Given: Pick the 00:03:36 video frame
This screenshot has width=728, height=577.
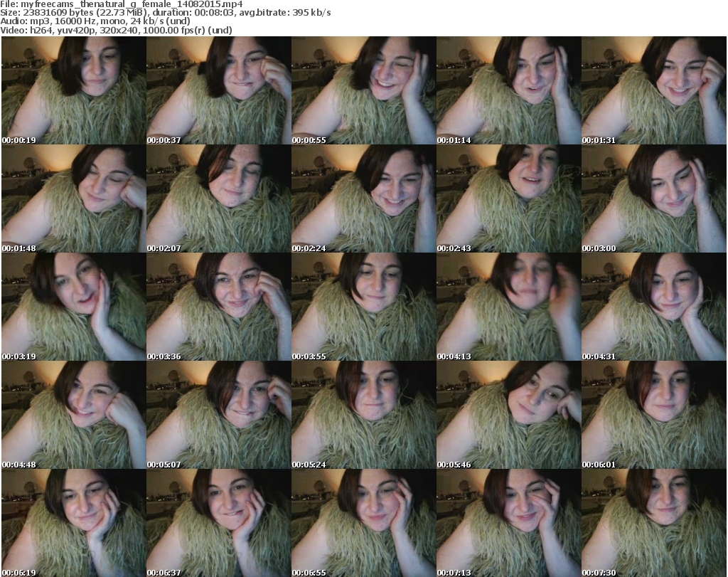Looking at the screenshot, I should click(219, 307).
